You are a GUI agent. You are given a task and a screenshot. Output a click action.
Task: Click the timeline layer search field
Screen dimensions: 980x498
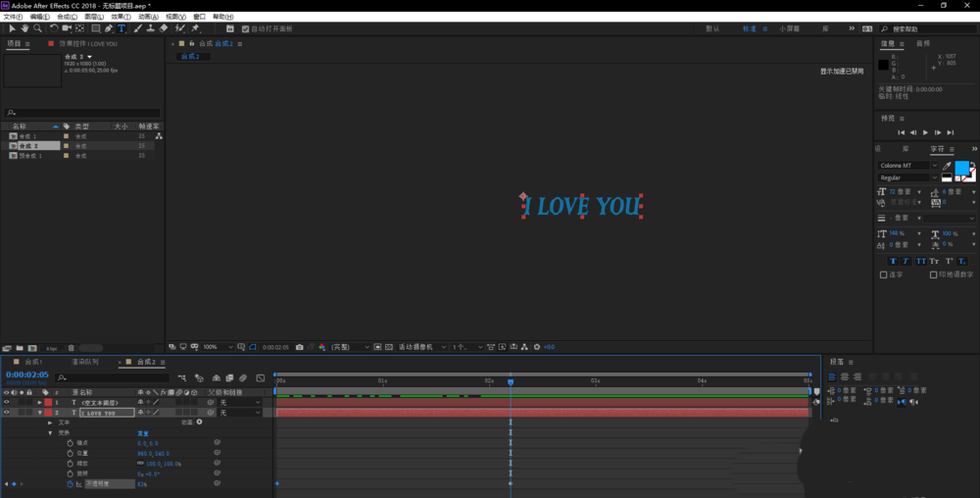point(113,378)
